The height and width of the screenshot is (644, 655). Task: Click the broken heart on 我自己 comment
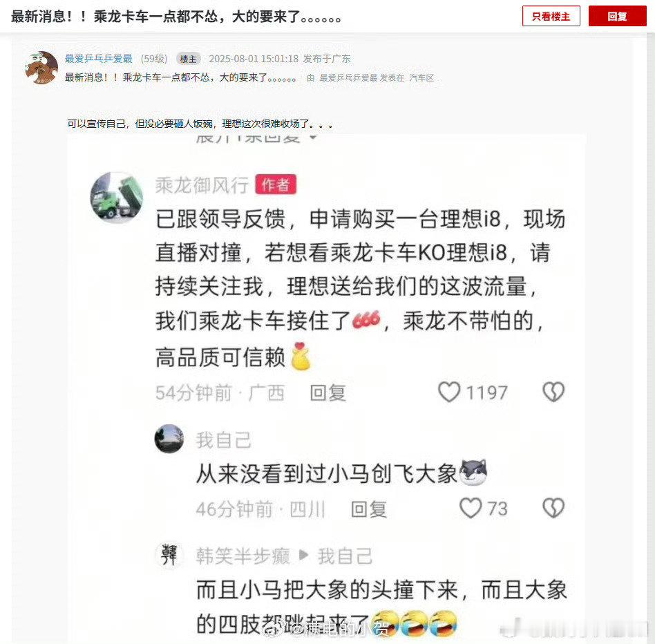(553, 509)
